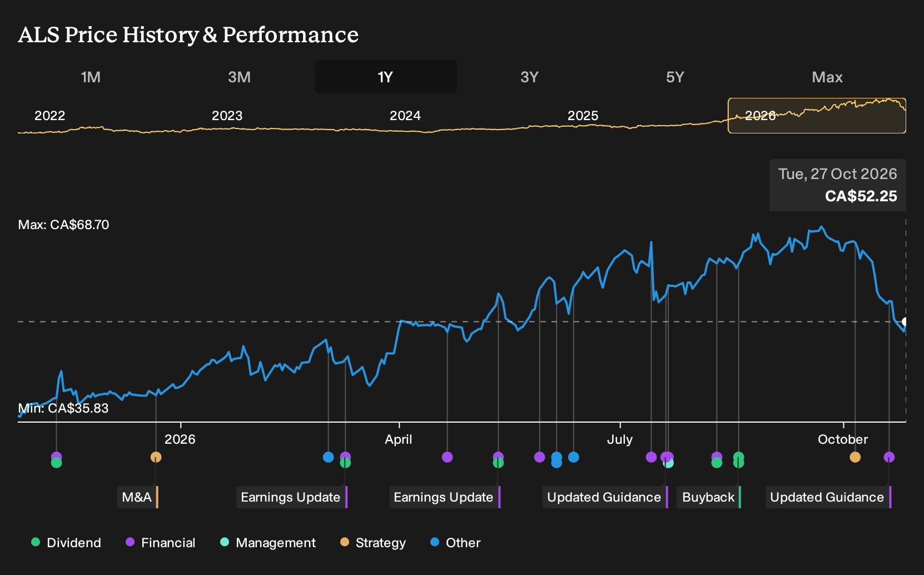This screenshot has width=924, height=575.
Task: Click green marker above the post-April Earnings Update
Action: pyautogui.click(x=498, y=463)
